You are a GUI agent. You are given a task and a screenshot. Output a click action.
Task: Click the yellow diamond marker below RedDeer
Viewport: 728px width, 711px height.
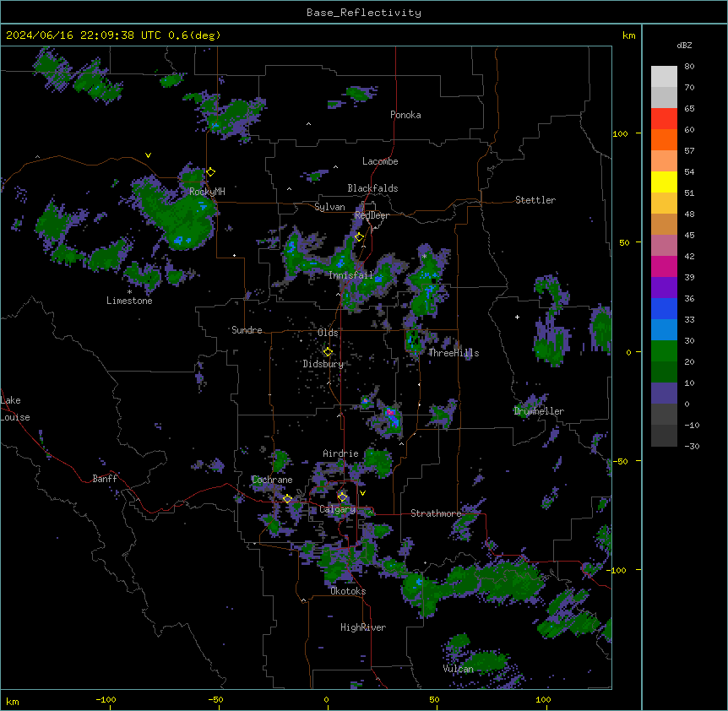click(x=360, y=237)
